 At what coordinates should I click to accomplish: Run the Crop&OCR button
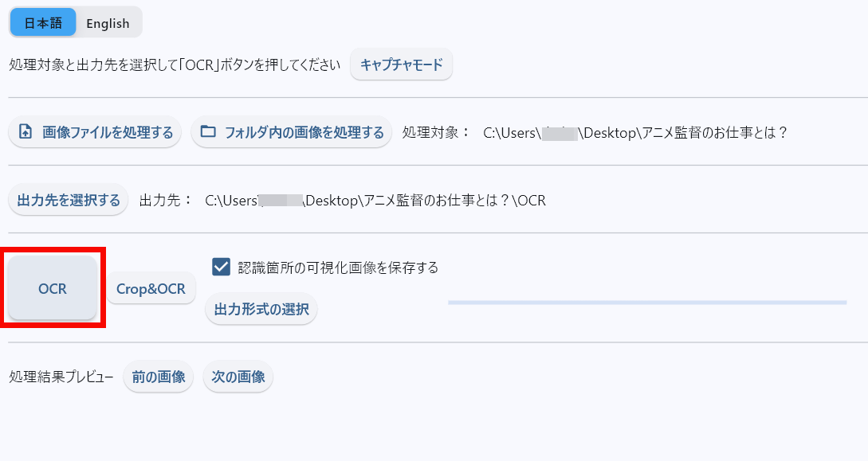click(x=151, y=289)
